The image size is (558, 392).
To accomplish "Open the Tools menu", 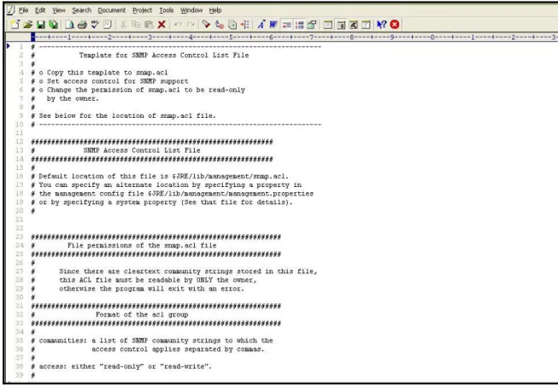I will tap(166, 10).
